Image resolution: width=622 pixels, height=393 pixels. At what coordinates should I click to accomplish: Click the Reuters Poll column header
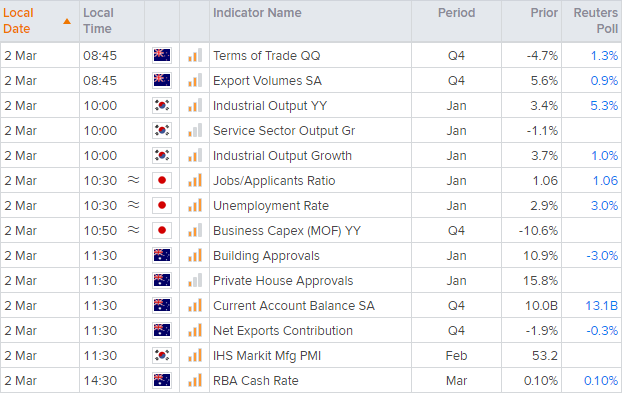click(595, 21)
